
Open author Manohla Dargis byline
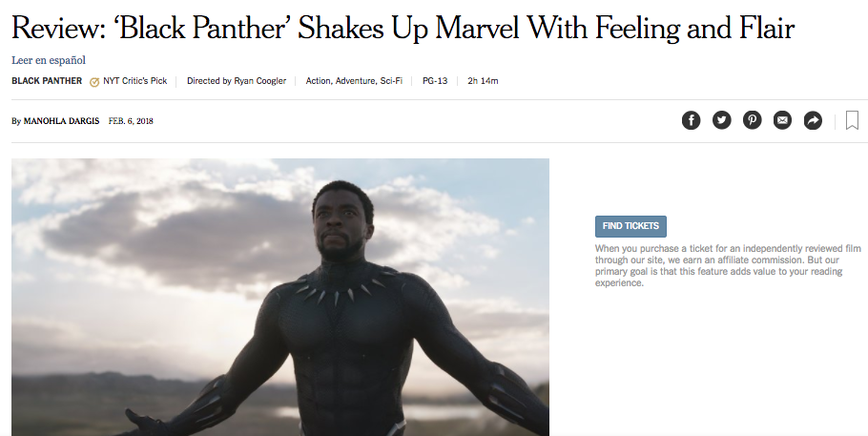(61, 121)
